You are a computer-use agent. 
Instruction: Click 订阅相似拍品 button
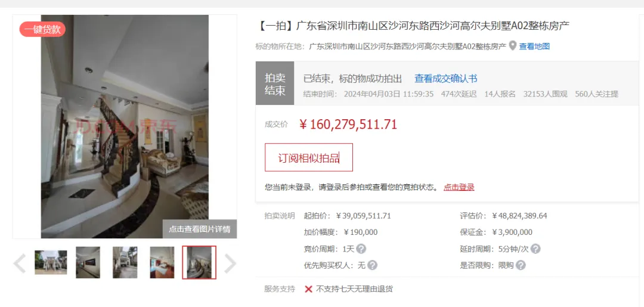pyautogui.click(x=309, y=157)
